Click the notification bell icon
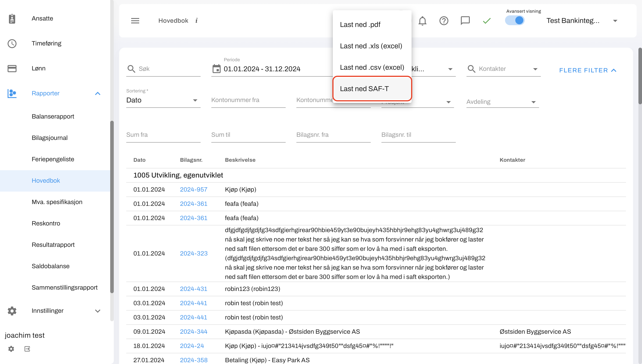 click(422, 21)
